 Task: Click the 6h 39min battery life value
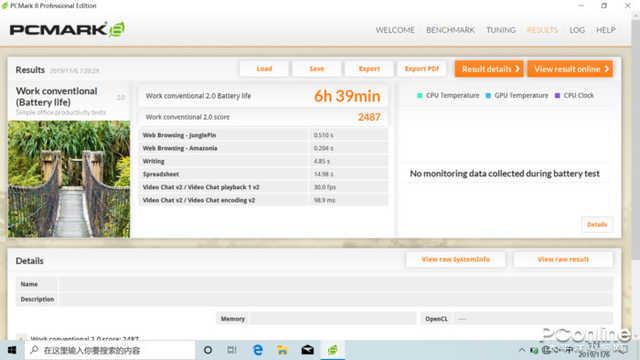(x=347, y=96)
